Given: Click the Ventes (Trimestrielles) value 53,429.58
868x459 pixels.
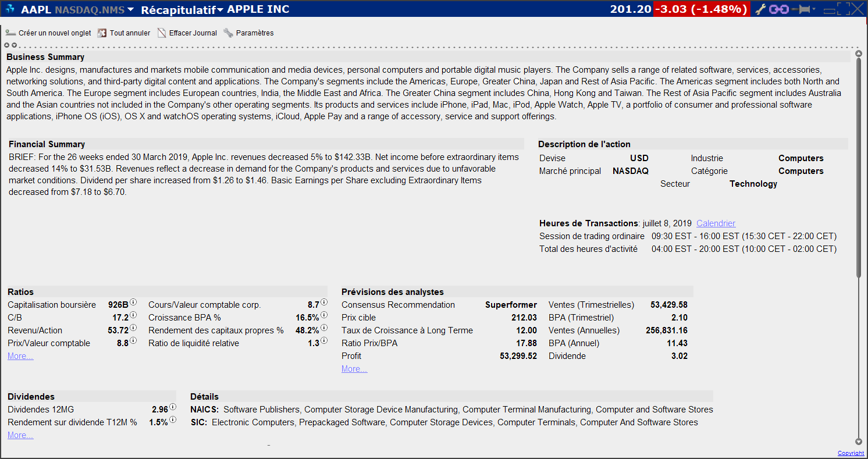Looking at the screenshot, I should 669,305.
